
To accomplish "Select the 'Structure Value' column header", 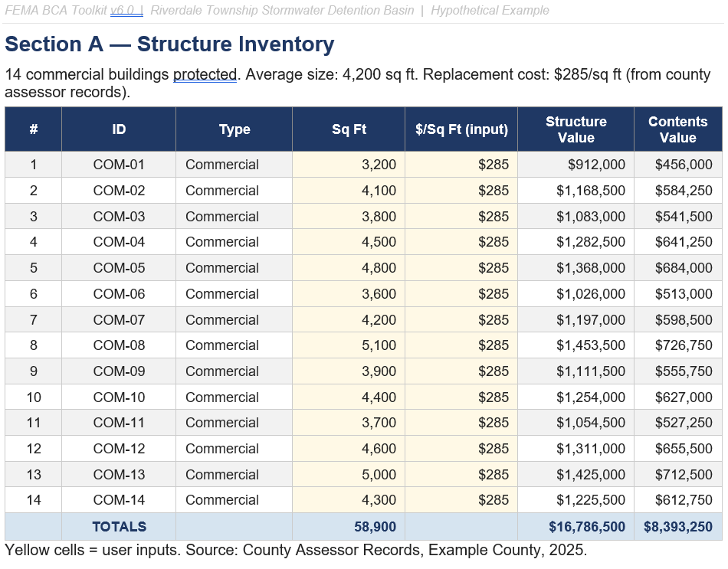I will [576, 129].
